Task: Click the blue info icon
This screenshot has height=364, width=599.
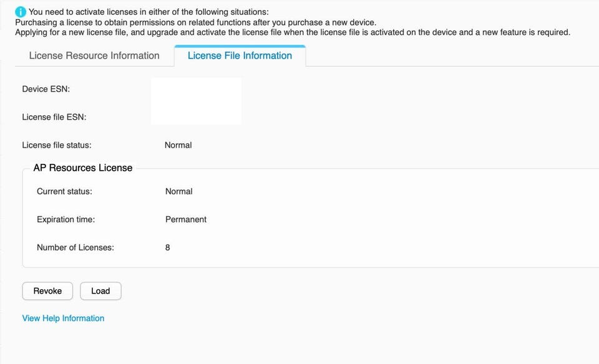Action: (21, 12)
